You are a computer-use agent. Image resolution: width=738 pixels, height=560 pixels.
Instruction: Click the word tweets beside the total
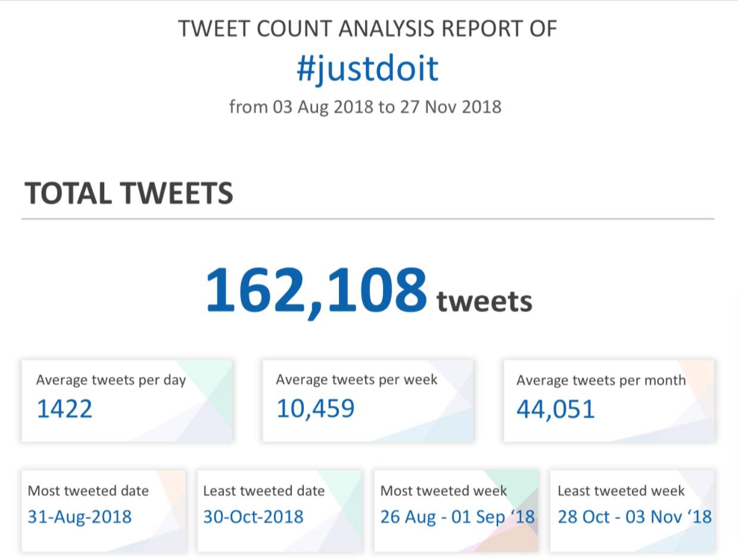tap(484, 301)
